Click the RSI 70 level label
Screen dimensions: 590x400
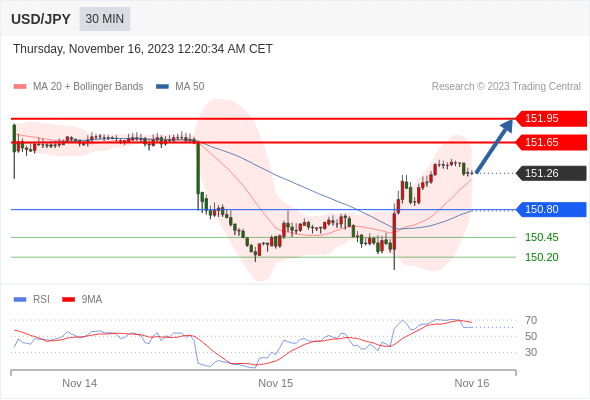[x=531, y=321]
